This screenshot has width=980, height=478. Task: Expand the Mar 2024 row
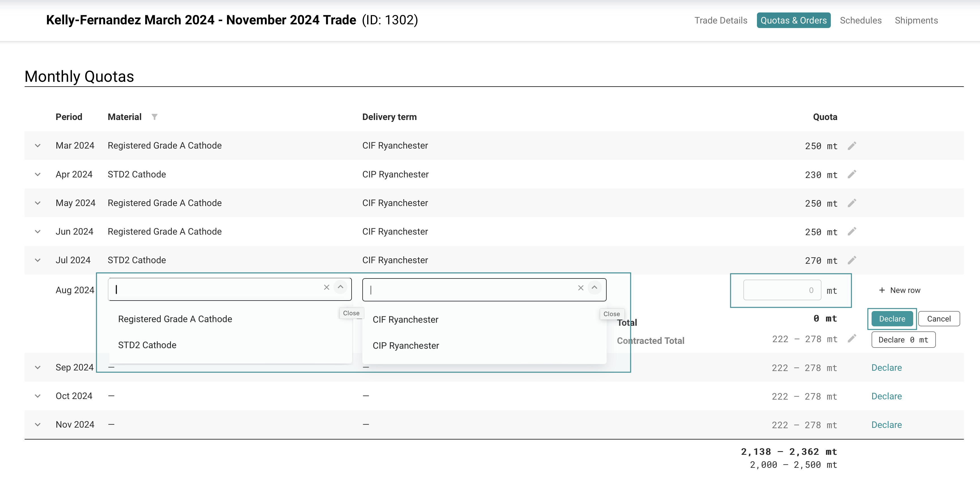pyautogui.click(x=38, y=146)
